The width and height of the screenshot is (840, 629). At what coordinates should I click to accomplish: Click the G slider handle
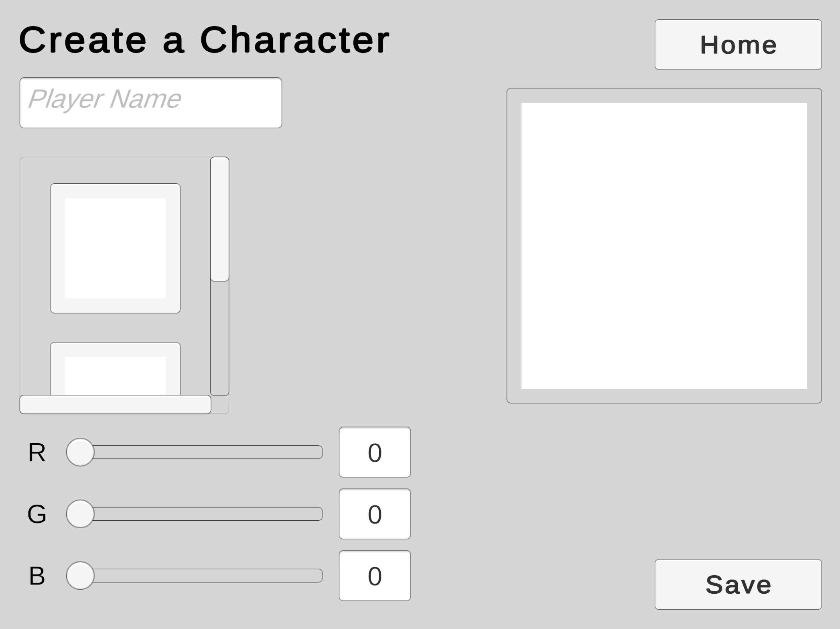80,514
